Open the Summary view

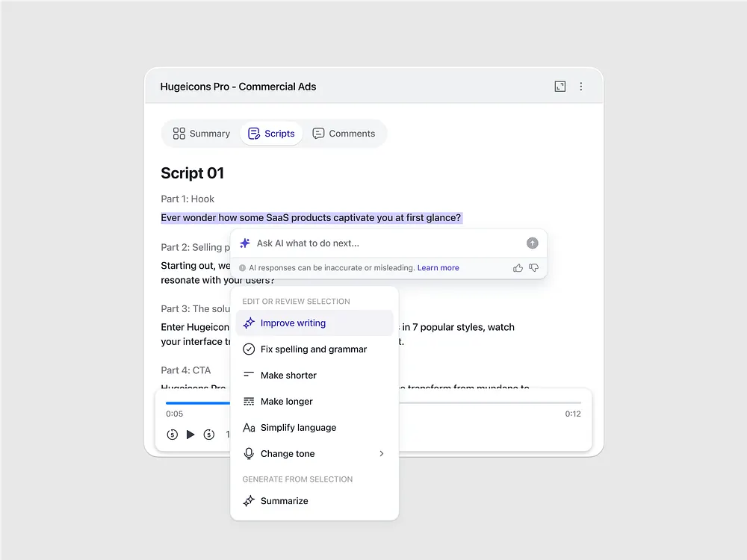(200, 133)
